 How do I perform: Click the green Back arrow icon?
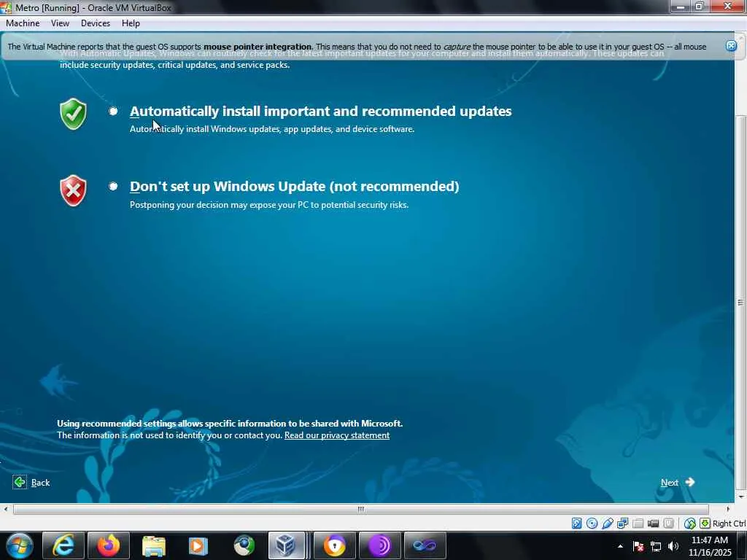20,483
